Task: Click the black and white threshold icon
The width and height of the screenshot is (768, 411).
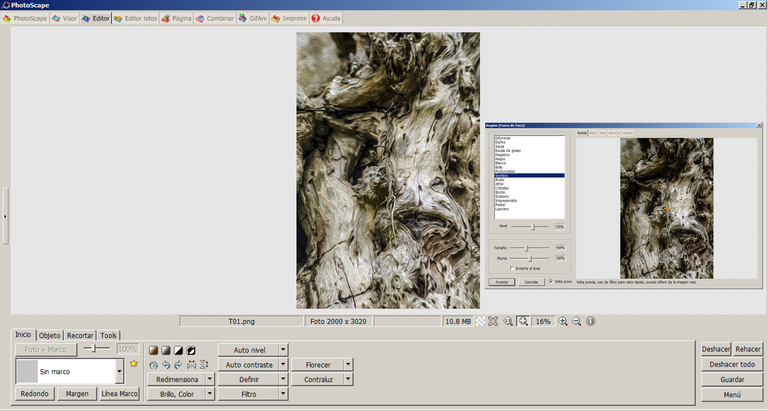Action: (x=179, y=350)
